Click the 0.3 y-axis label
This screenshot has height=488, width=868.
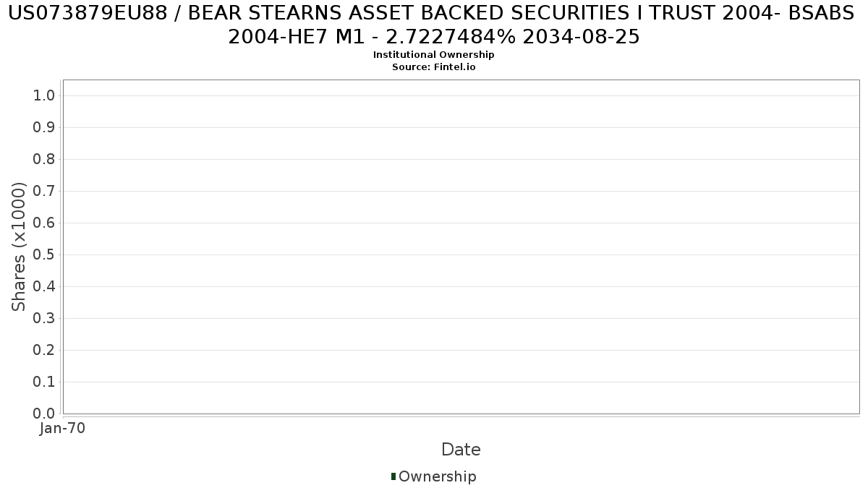click(x=44, y=318)
